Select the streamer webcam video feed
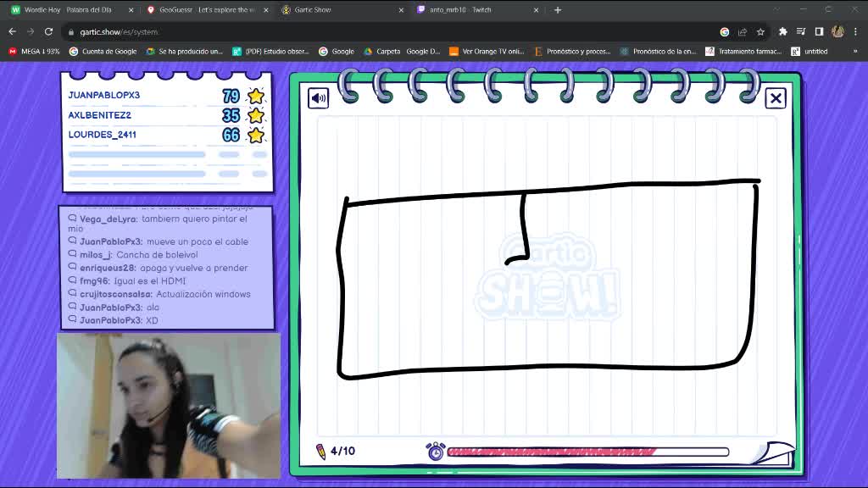This screenshot has width=868, height=488. (169, 406)
